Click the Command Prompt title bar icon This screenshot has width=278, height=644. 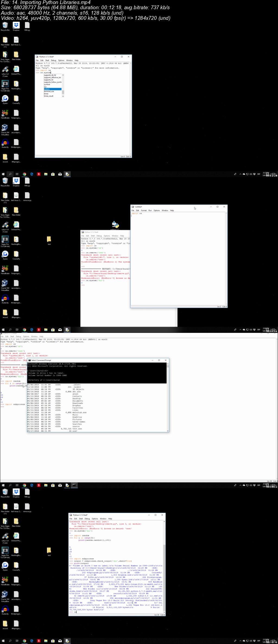pos(30,360)
